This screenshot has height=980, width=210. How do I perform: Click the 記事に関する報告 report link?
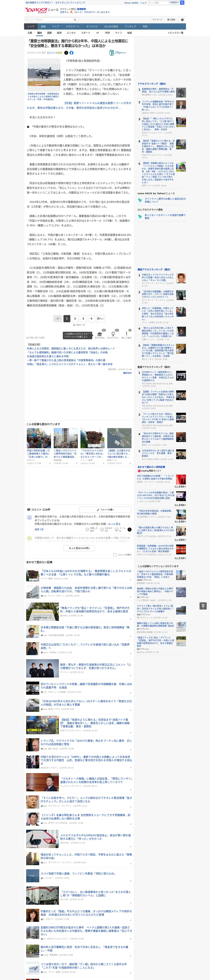pyautogui.click(x=35, y=337)
